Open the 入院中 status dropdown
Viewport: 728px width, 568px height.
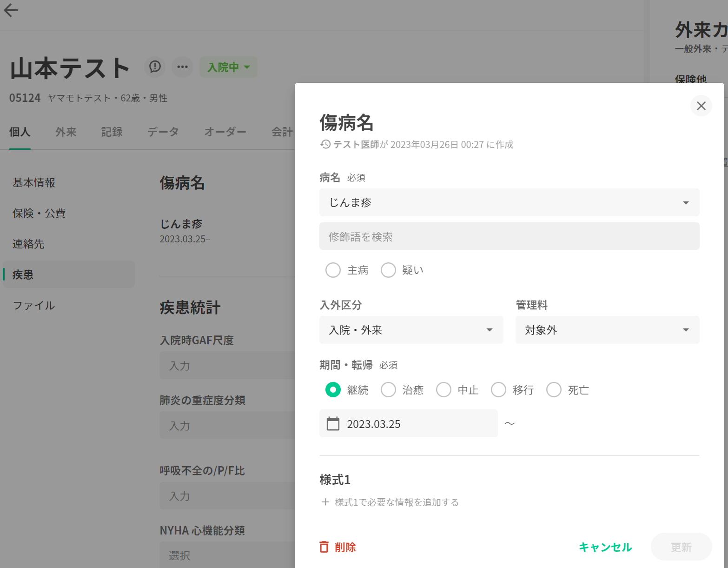[x=228, y=67]
